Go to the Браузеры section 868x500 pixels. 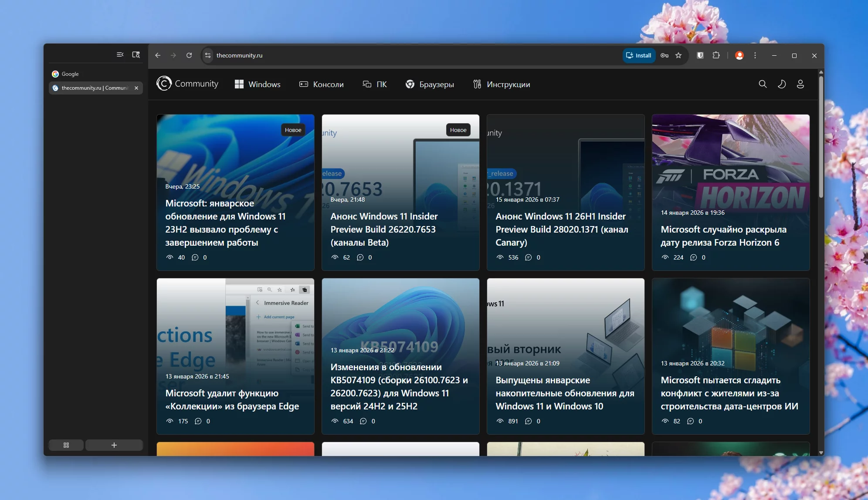pyautogui.click(x=430, y=84)
